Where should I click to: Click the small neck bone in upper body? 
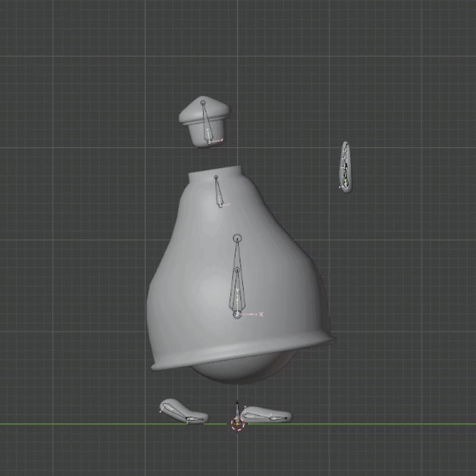click(x=218, y=191)
